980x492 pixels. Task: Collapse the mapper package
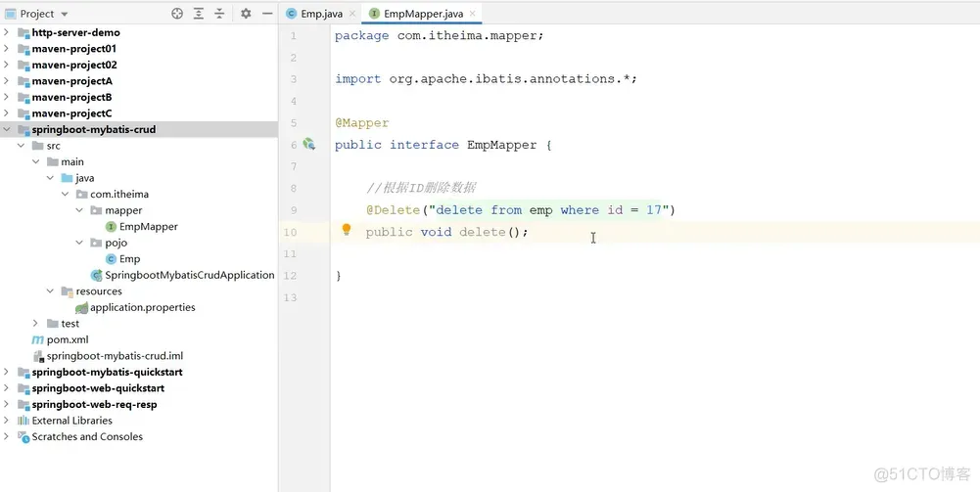[x=79, y=210]
